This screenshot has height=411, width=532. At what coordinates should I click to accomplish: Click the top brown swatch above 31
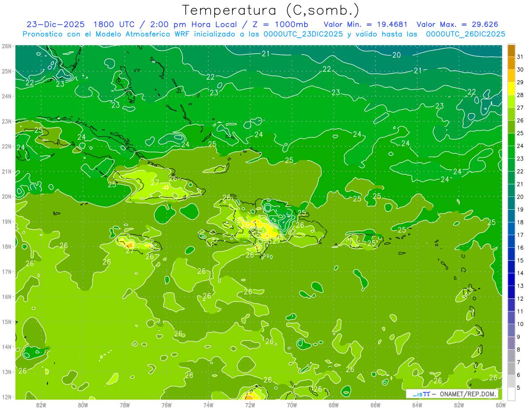[x=512, y=50]
